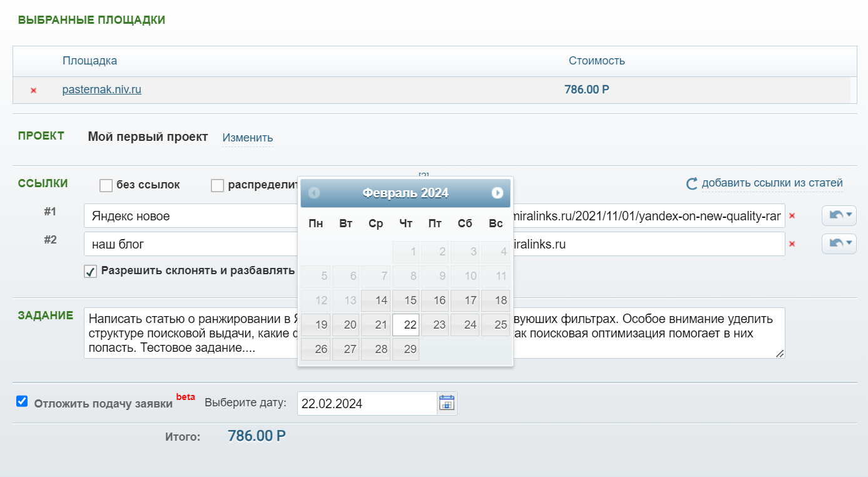Click URL field of link #1
This screenshot has height=477, width=868.
[648, 216]
